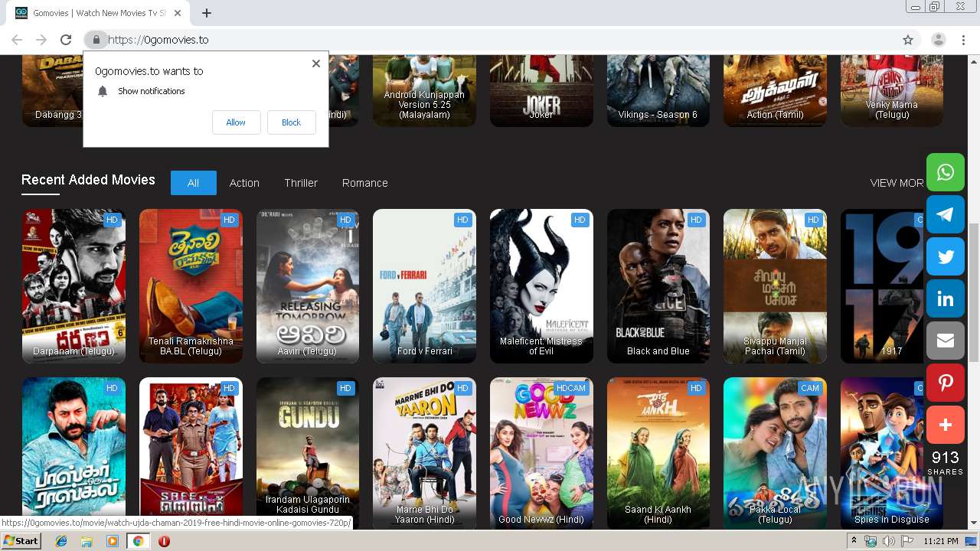Open media player from taskbar
The width and height of the screenshot is (980, 551).
(x=113, y=541)
